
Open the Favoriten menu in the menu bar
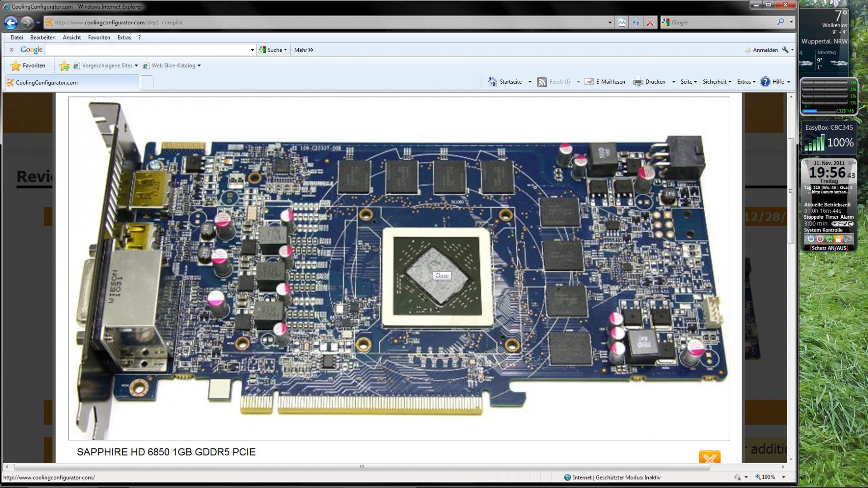click(99, 37)
